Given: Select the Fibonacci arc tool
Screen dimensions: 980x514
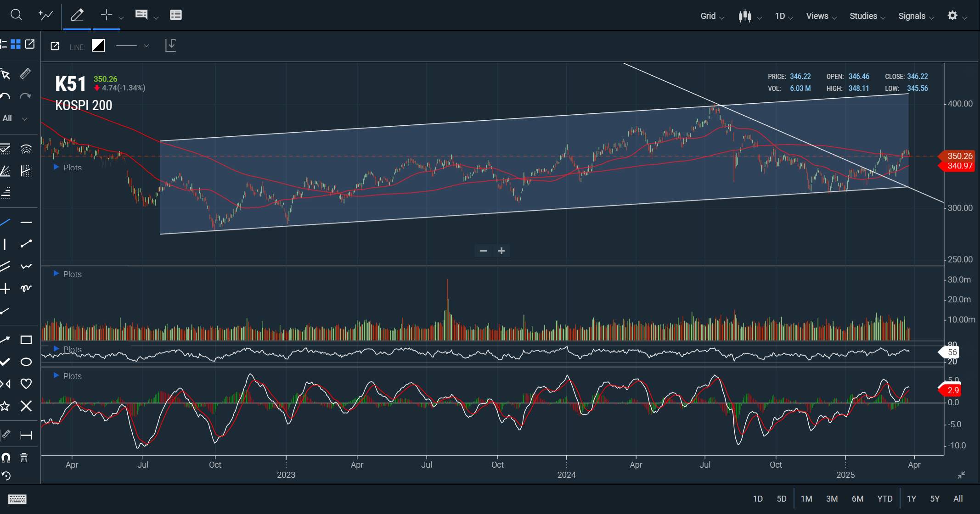Looking at the screenshot, I should click(26, 149).
